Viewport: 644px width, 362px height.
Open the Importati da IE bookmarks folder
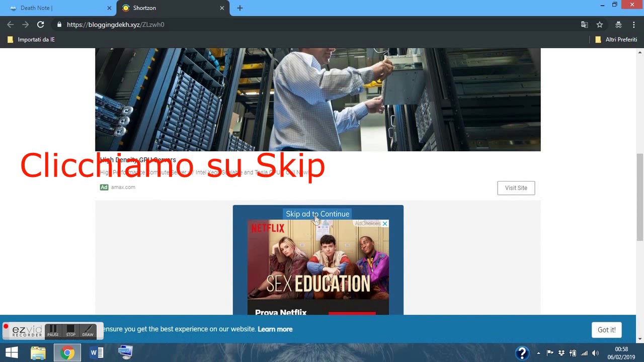point(31,39)
